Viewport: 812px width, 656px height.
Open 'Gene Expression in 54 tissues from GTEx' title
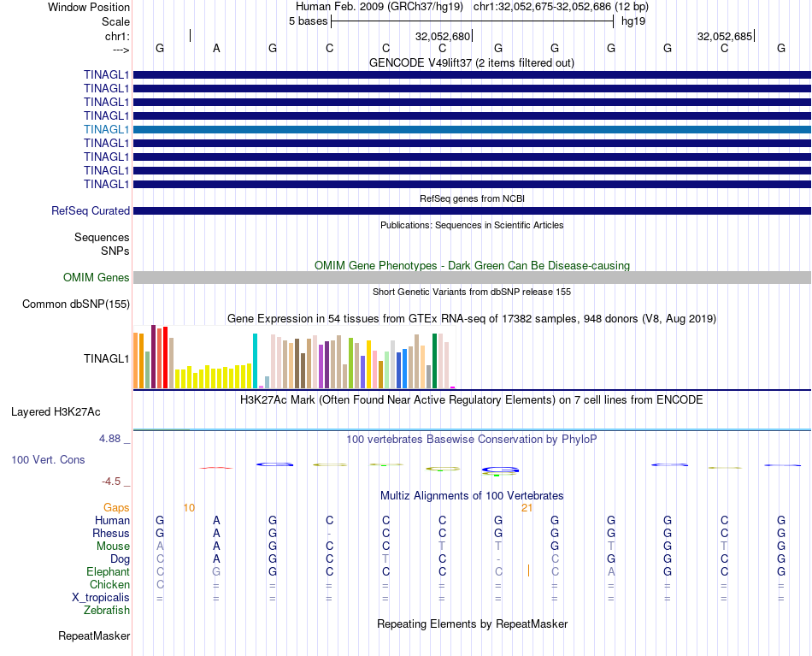[x=472, y=319]
